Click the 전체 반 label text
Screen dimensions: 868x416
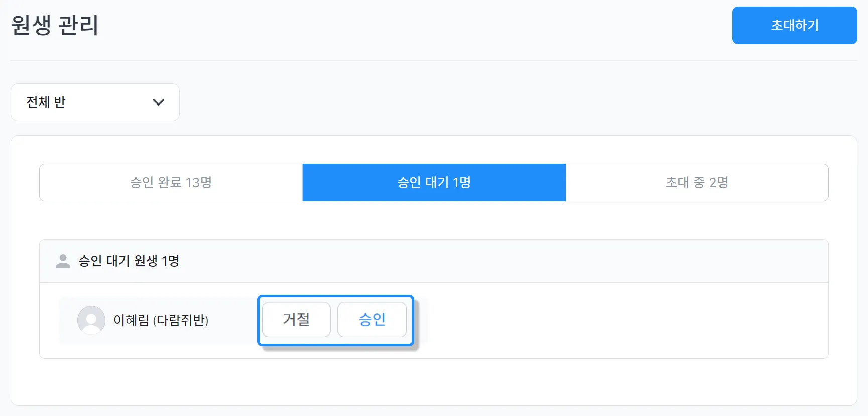(x=46, y=102)
